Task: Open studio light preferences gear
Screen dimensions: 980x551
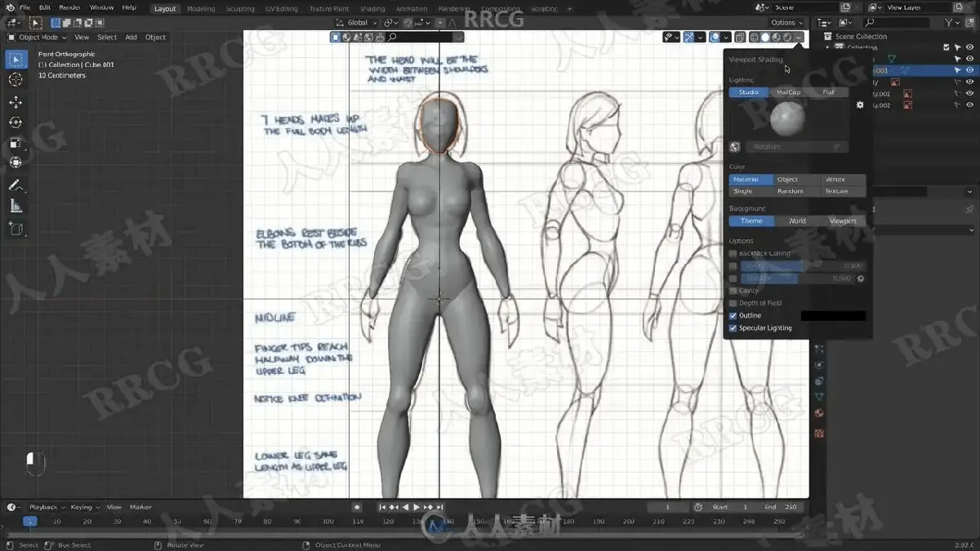Action: click(859, 104)
